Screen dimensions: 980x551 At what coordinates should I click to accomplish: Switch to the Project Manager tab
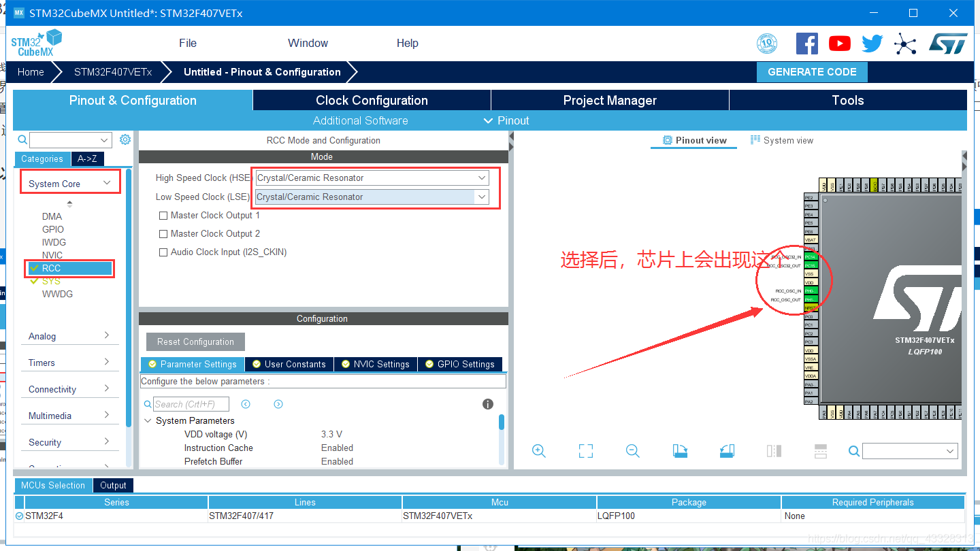tap(610, 100)
